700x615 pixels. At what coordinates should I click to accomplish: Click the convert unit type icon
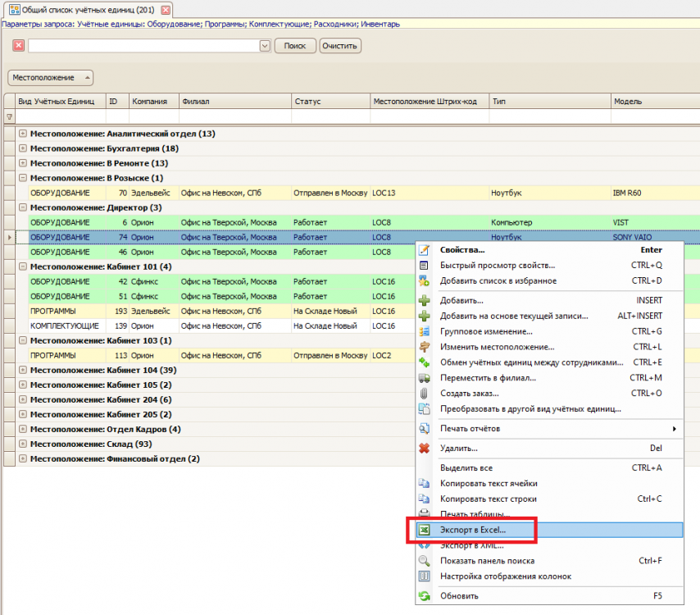(424, 409)
